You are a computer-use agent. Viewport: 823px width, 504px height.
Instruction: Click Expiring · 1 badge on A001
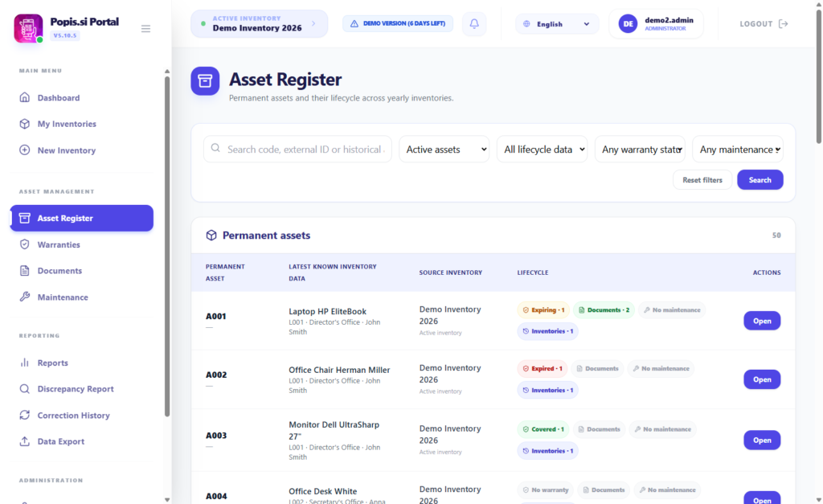(x=543, y=309)
